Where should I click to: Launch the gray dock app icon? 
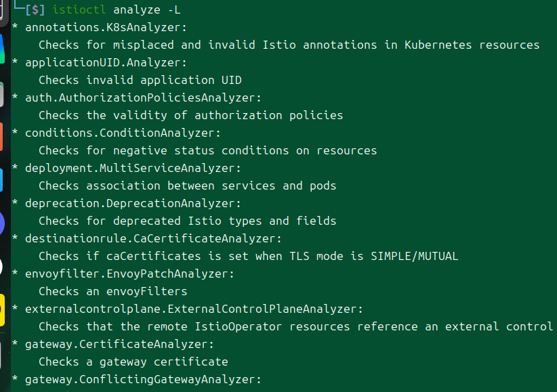tap(1, 94)
